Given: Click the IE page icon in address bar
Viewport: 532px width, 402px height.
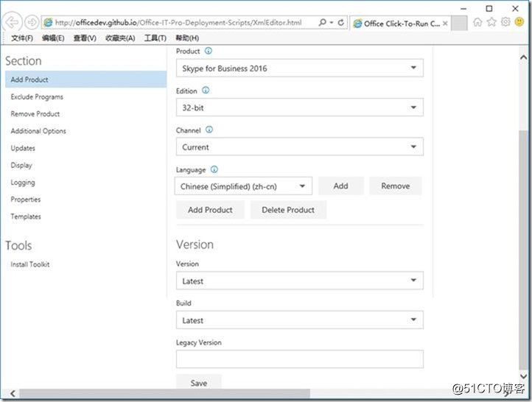Looking at the screenshot, I should click(49, 23).
